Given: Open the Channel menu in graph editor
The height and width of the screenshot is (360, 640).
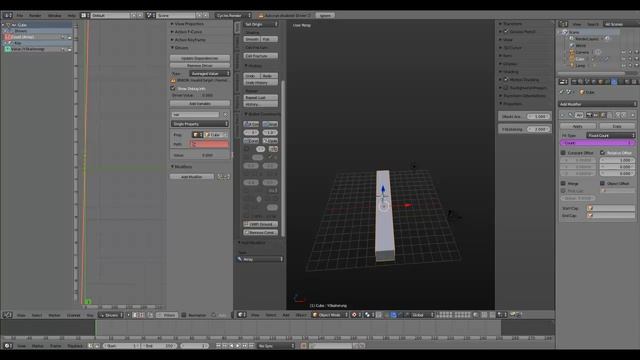Looking at the screenshot, I should click(x=73, y=315).
